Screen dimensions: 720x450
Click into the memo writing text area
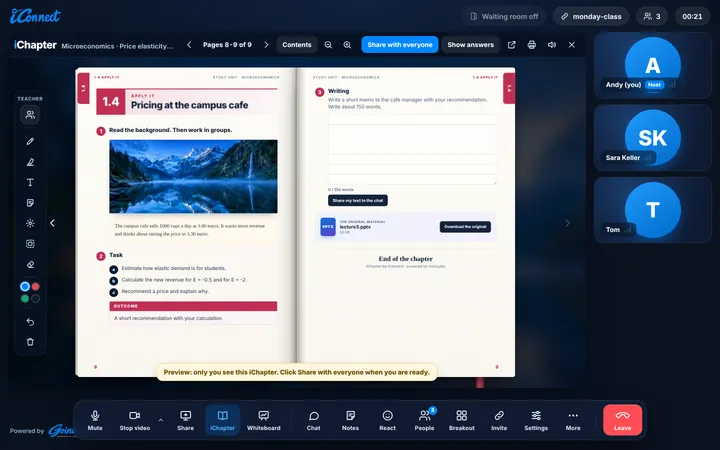412,150
